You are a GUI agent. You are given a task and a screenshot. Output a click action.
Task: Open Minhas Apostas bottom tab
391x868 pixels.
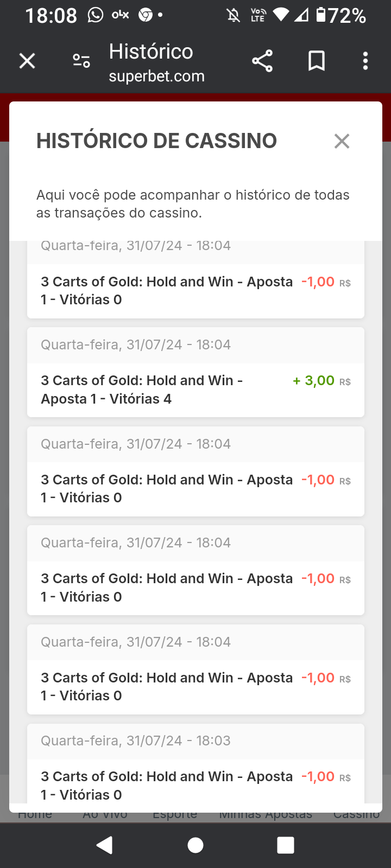[266, 815]
